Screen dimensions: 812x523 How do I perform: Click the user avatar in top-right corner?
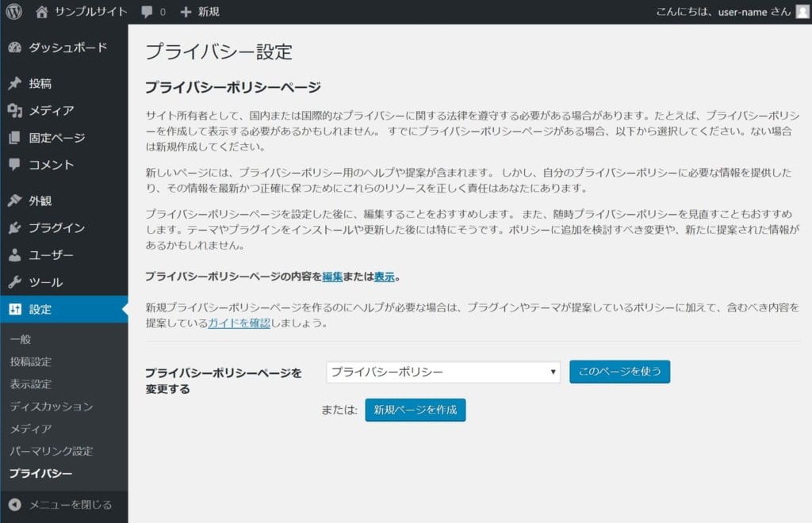(802, 12)
